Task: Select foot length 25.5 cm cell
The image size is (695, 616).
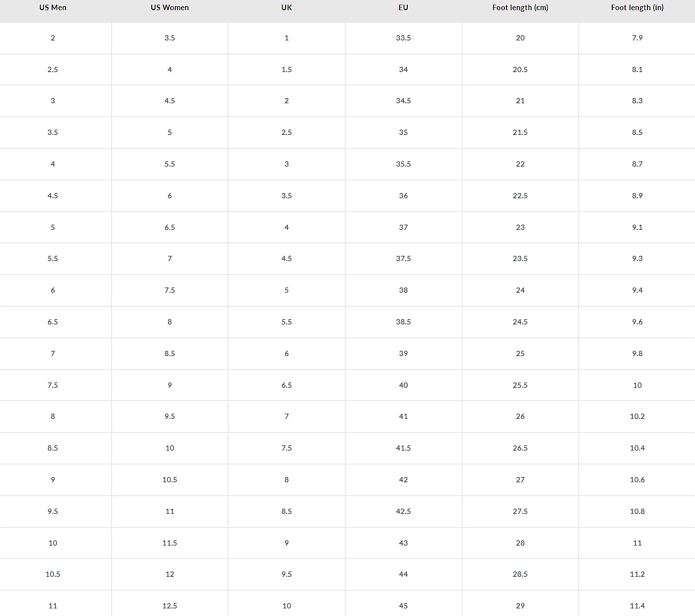Action: [520, 385]
